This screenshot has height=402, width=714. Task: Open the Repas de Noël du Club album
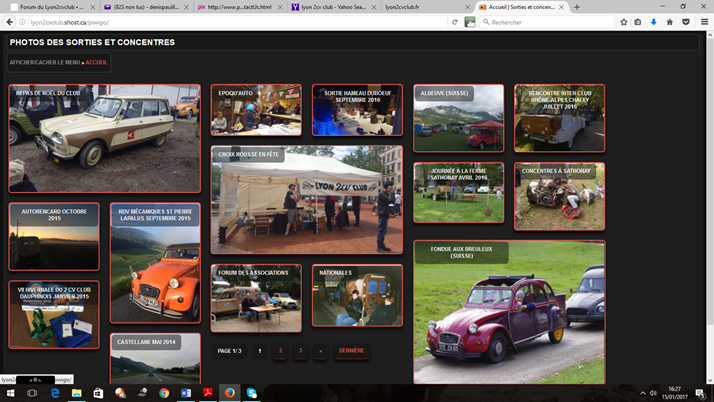tap(104, 138)
